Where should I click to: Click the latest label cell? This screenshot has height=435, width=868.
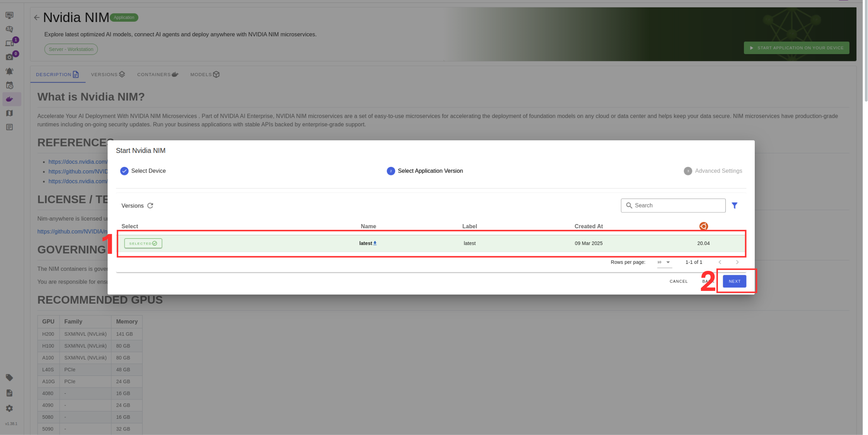tap(470, 243)
